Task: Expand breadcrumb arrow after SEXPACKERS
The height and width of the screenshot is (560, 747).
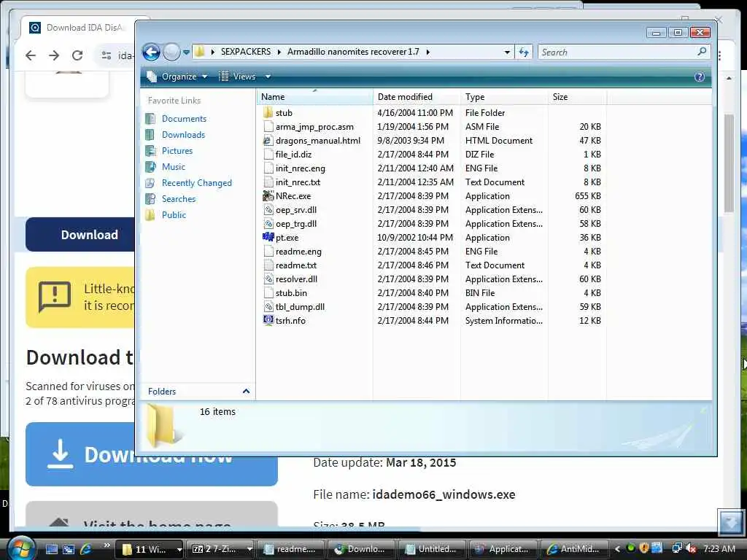Action: [279, 52]
